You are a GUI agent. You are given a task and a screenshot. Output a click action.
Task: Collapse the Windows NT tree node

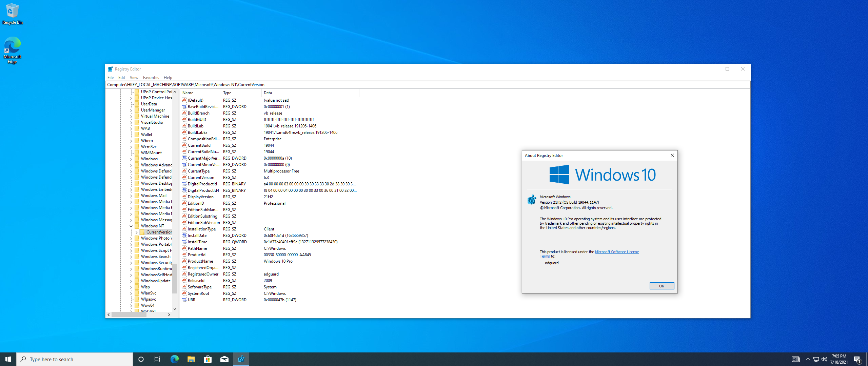click(x=131, y=226)
